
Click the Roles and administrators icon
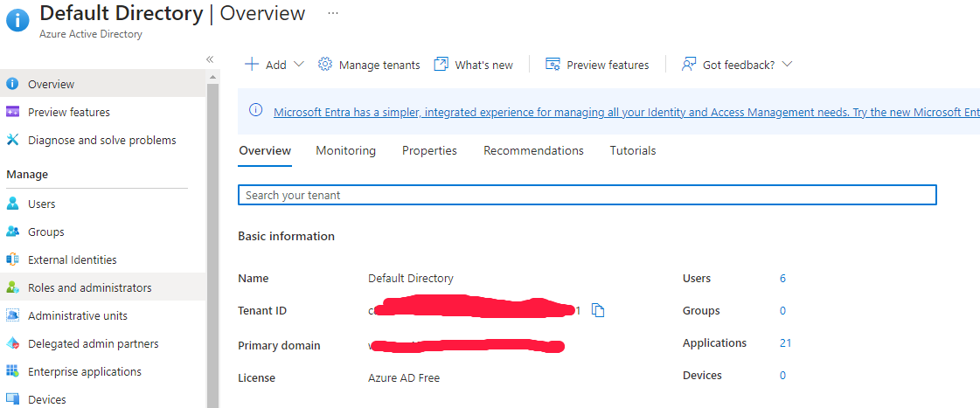pos(12,287)
